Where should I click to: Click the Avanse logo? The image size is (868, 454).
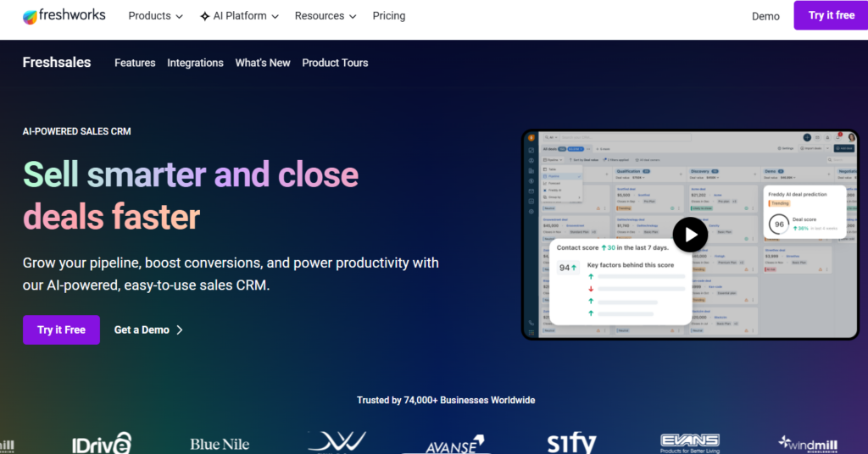pyautogui.click(x=455, y=444)
